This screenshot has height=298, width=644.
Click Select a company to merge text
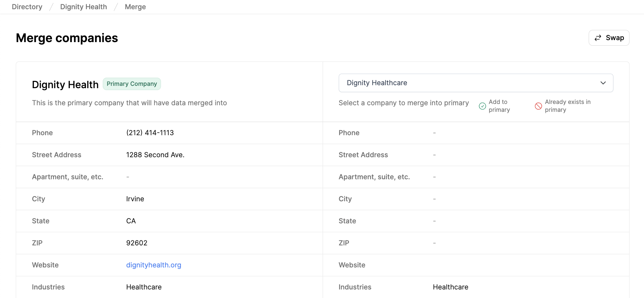tap(404, 103)
